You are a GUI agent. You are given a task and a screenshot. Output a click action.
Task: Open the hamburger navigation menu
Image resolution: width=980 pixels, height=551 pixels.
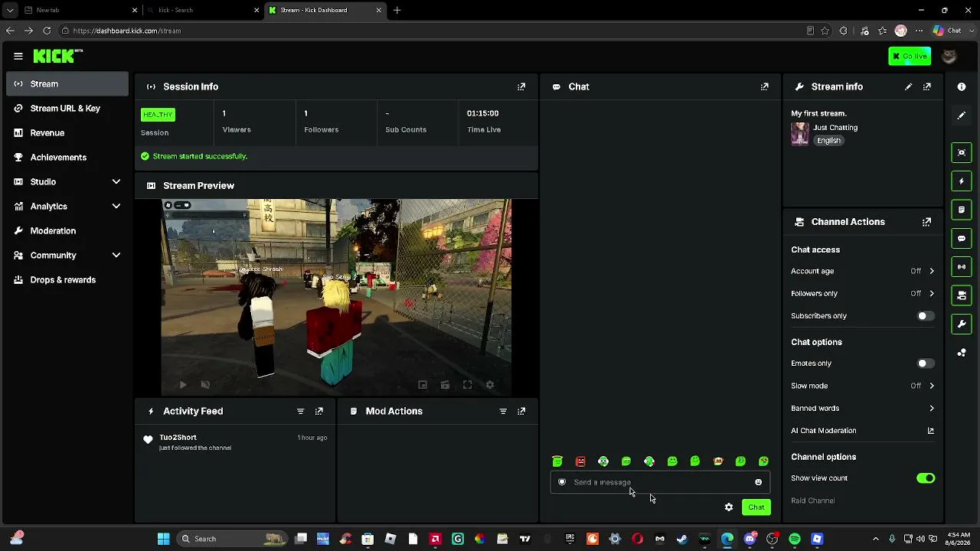(18, 56)
